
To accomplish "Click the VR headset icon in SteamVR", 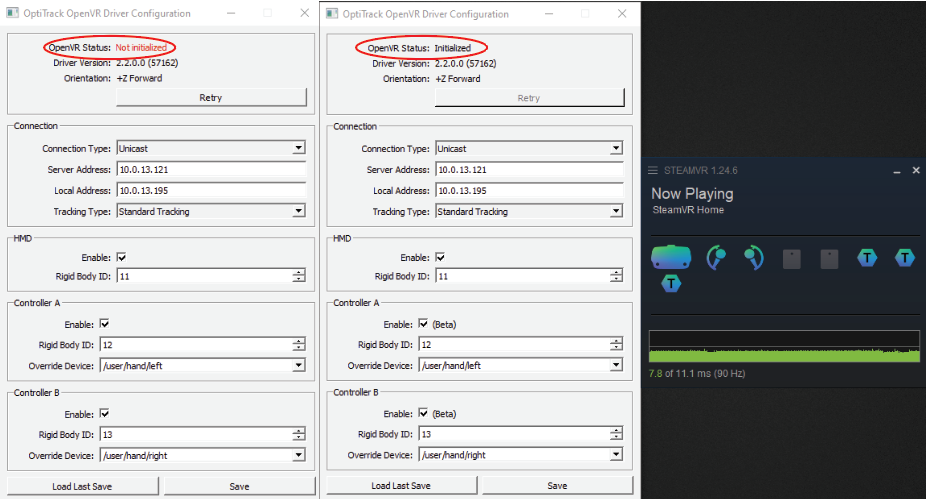I will [670, 258].
